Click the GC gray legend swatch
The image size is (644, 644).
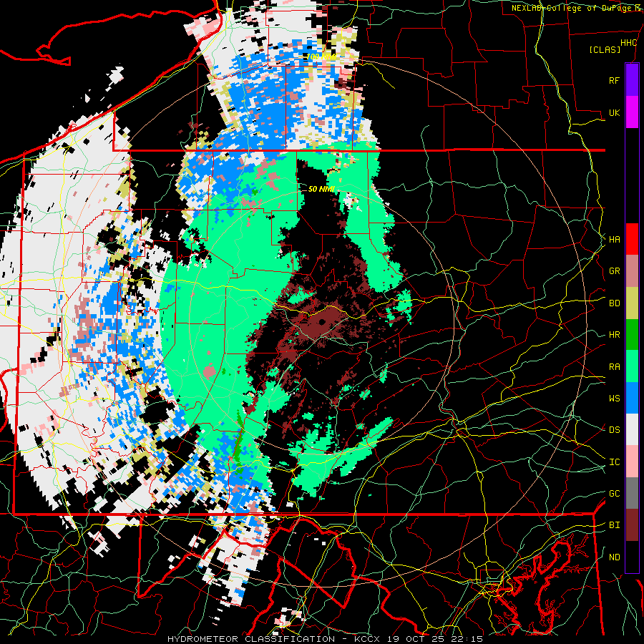pyautogui.click(x=632, y=493)
